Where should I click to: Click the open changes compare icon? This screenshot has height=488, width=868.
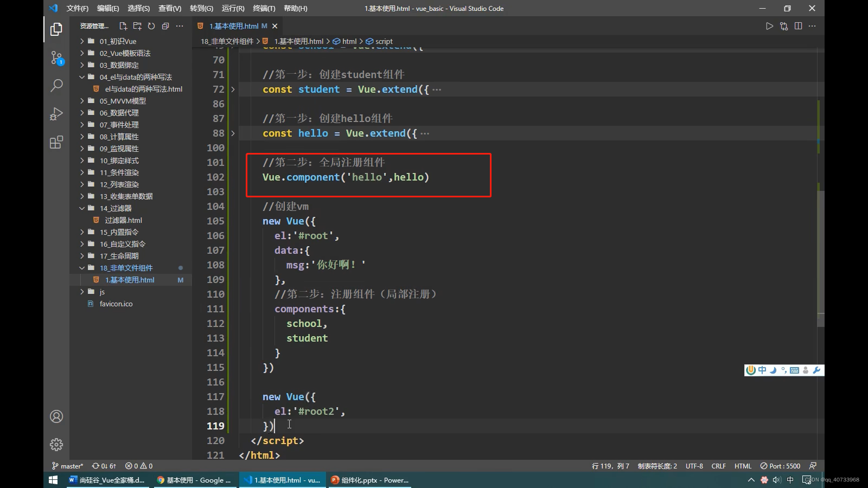pyautogui.click(x=784, y=26)
